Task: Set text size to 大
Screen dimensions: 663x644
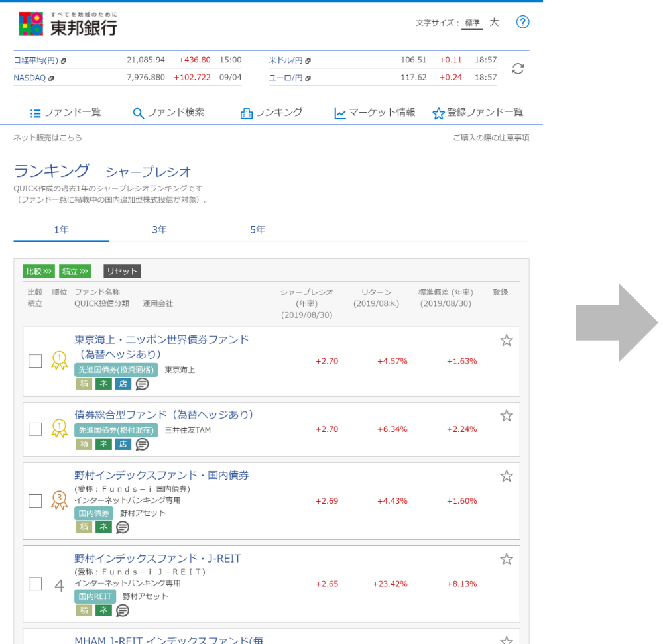Action: tap(494, 23)
